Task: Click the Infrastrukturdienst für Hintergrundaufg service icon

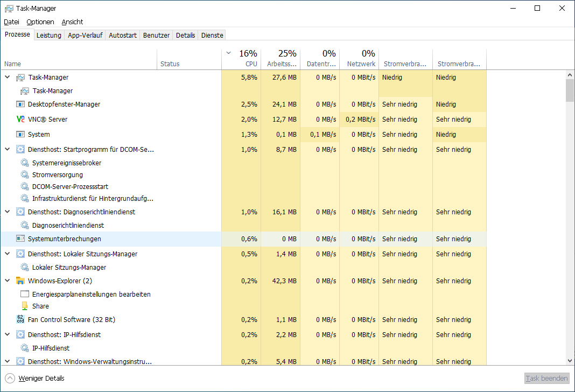Action: click(25, 198)
